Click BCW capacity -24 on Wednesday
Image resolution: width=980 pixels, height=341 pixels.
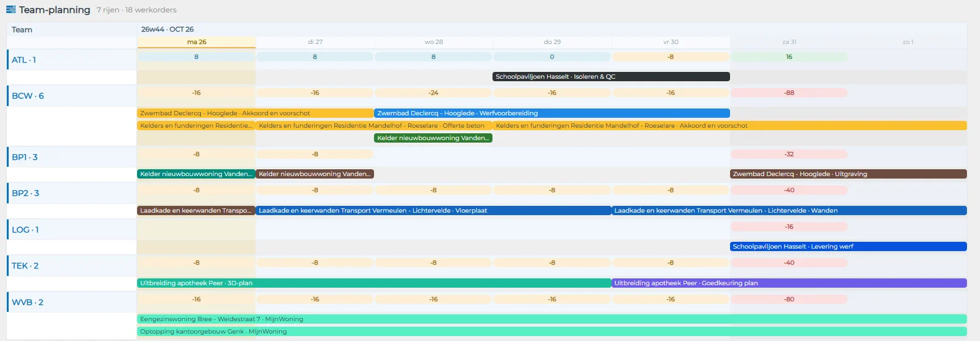point(434,93)
